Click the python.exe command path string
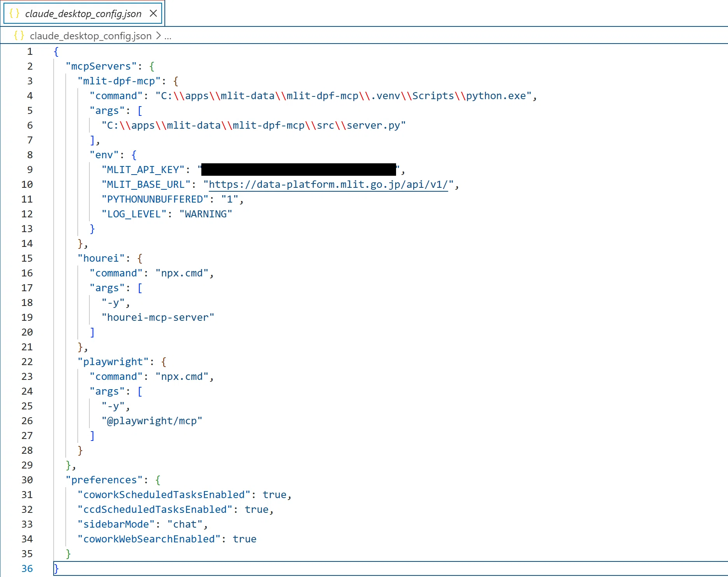Viewport: 728px width, 577px height. pyautogui.click(x=344, y=96)
